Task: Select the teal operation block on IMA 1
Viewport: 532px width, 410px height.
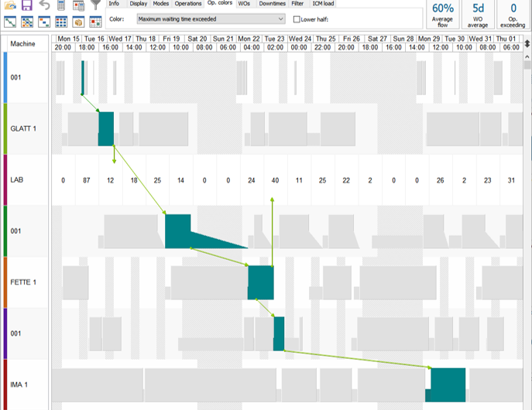Action: [x=448, y=384]
